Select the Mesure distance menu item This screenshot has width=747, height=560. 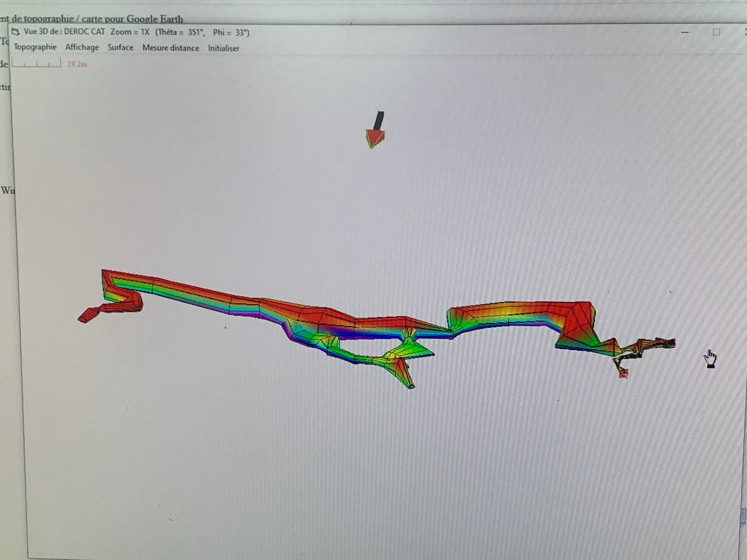point(170,48)
